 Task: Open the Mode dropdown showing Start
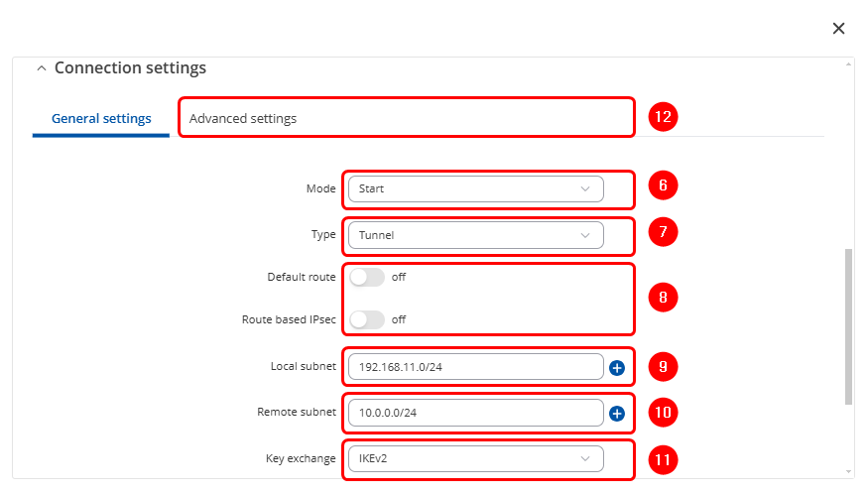pos(475,188)
